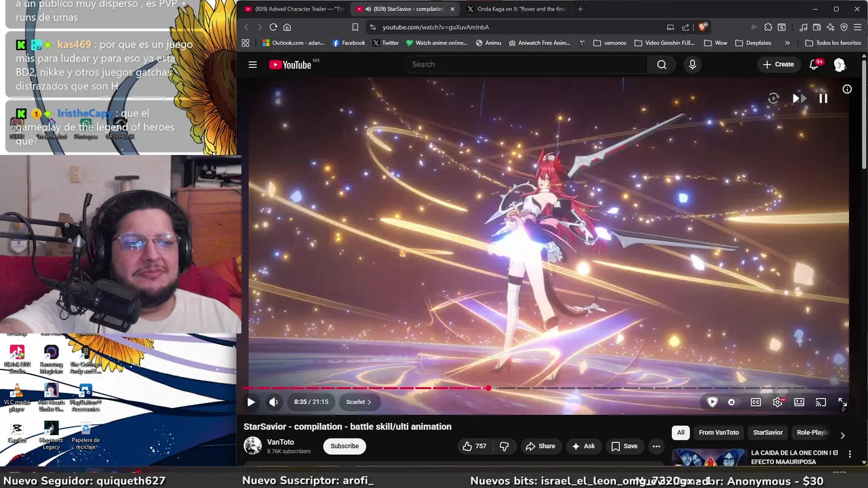
Task: Open Hogwarts Legacy desktop shortcut
Action: [x=51, y=435]
